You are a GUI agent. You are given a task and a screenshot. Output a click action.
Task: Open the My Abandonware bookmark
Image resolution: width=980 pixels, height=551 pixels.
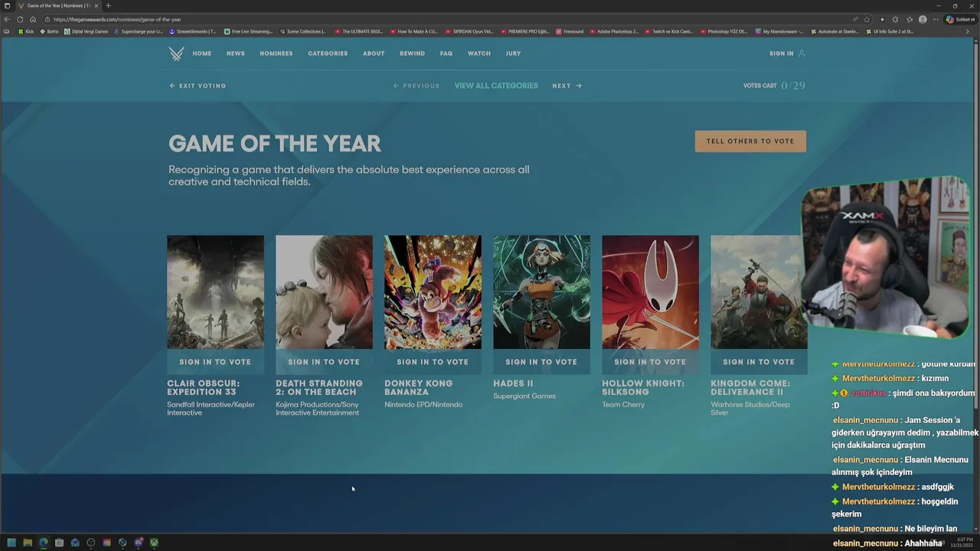[x=779, y=31]
